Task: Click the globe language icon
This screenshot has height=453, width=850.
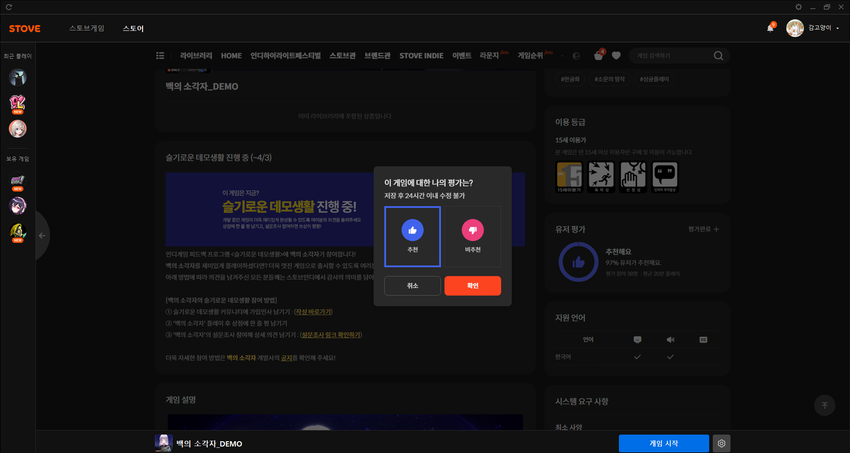Action: (x=576, y=55)
